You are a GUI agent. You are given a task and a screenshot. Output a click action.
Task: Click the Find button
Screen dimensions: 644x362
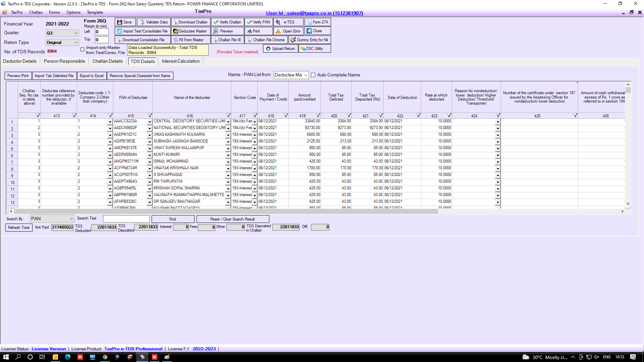click(x=173, y=219)
